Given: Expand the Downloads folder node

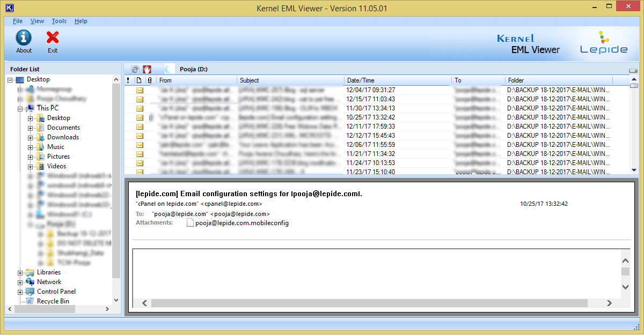Looking at the screenshot, I should point(31,138).
